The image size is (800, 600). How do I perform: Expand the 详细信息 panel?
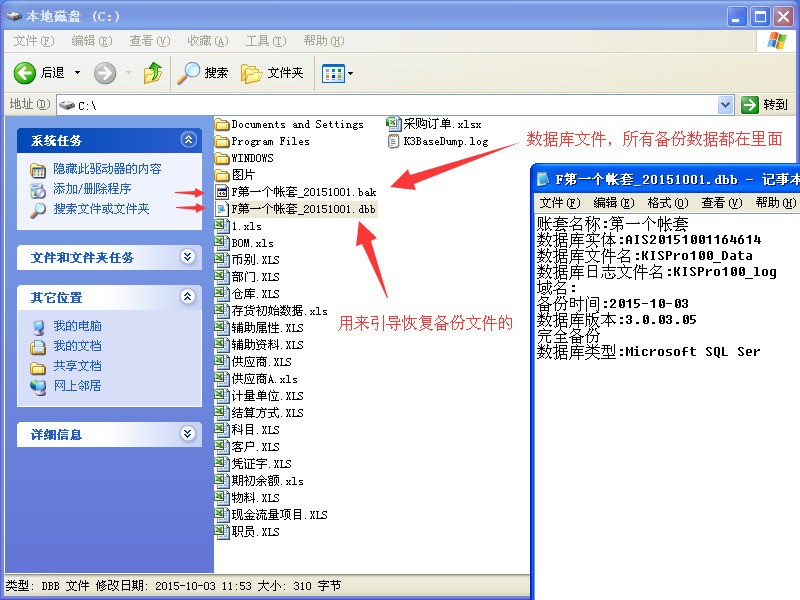click(x=188, y=434)
